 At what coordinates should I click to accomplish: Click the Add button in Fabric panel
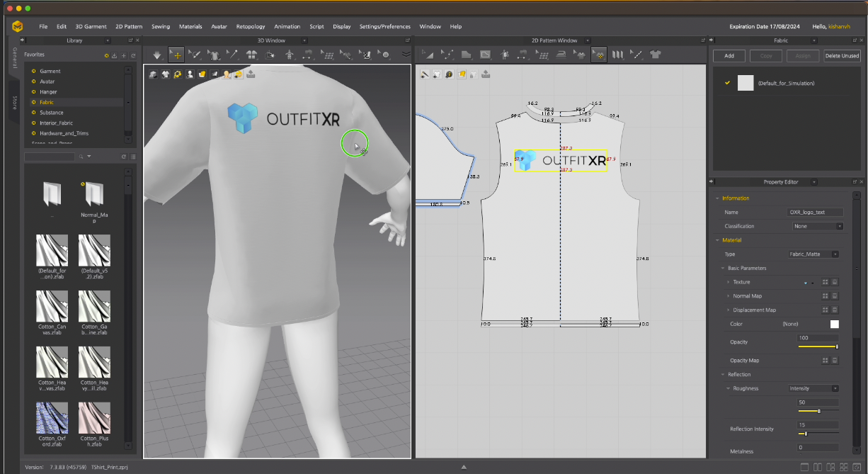point(729,55)
